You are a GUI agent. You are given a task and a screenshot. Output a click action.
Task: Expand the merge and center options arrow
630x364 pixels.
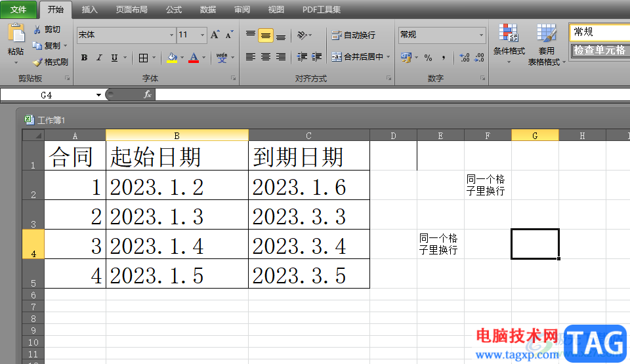tap(388, 57)
